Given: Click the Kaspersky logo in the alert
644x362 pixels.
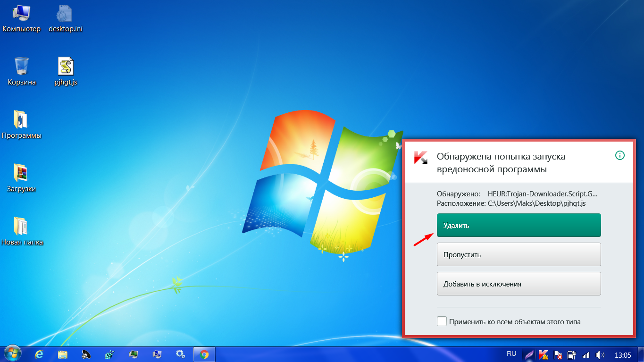Looking at the screenshot, I should [x=420, y=158].
